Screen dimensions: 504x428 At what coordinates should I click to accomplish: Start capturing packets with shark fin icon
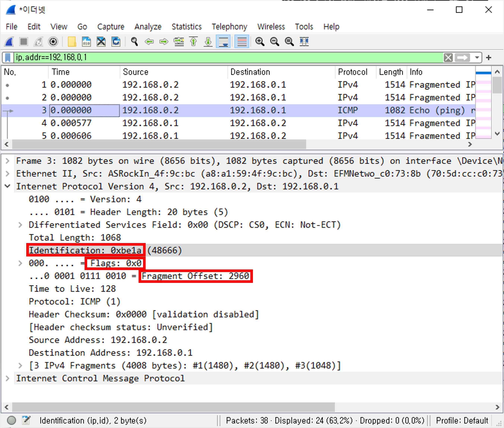pos(9,42)
